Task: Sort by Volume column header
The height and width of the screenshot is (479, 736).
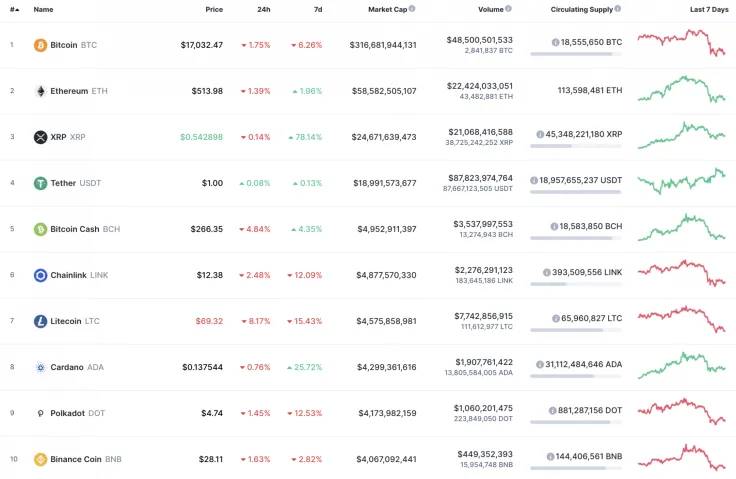Action: [x=490, y=9]
